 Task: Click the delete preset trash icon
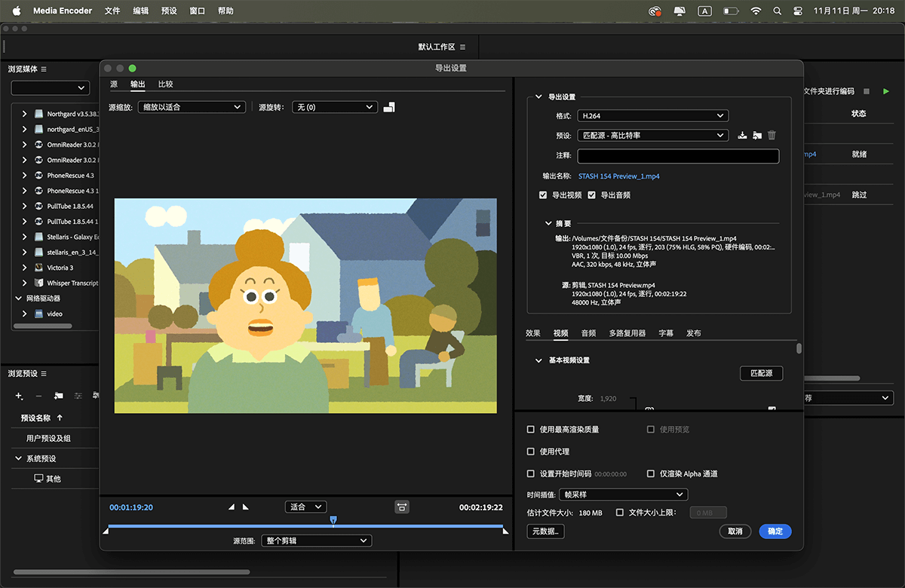[772, 136]
